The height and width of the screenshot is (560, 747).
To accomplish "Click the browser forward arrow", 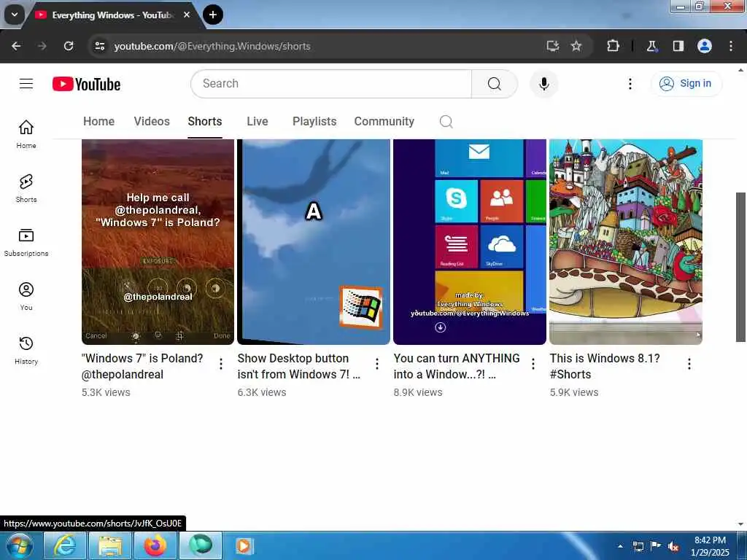I will click(x=42, y=46).
